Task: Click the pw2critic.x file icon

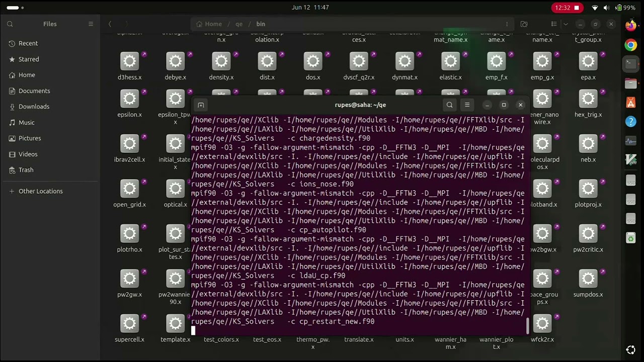Action: [x=588, y=233]
